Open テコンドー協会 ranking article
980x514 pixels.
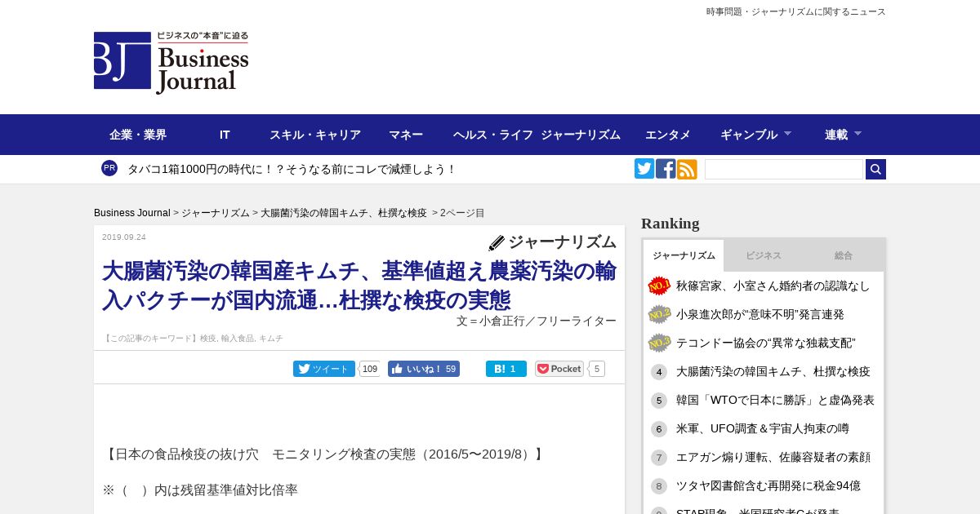tap(765, 343)
